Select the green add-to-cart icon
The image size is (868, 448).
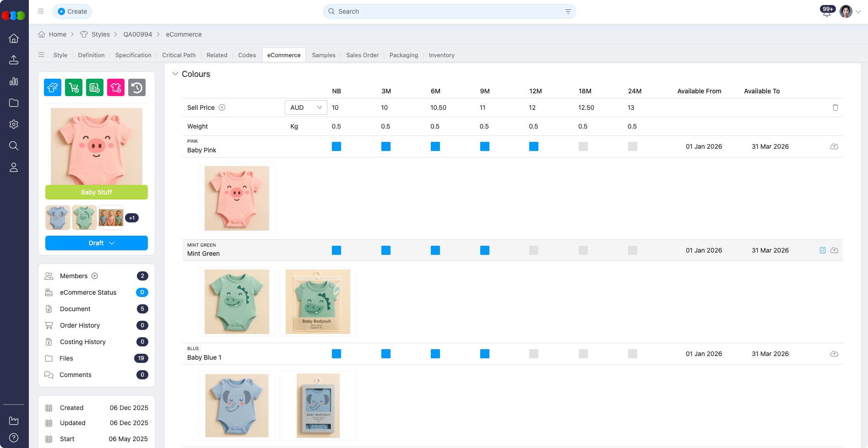(x=74, y=87)
